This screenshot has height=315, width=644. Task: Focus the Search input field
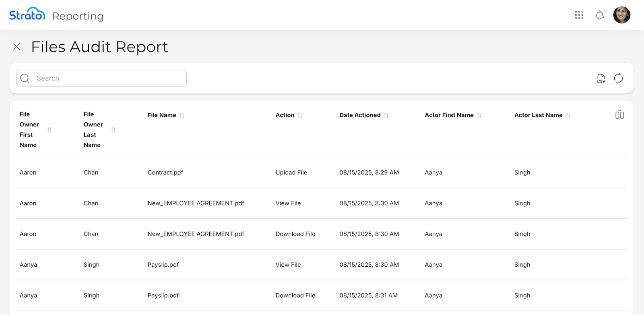click(109, 79)
